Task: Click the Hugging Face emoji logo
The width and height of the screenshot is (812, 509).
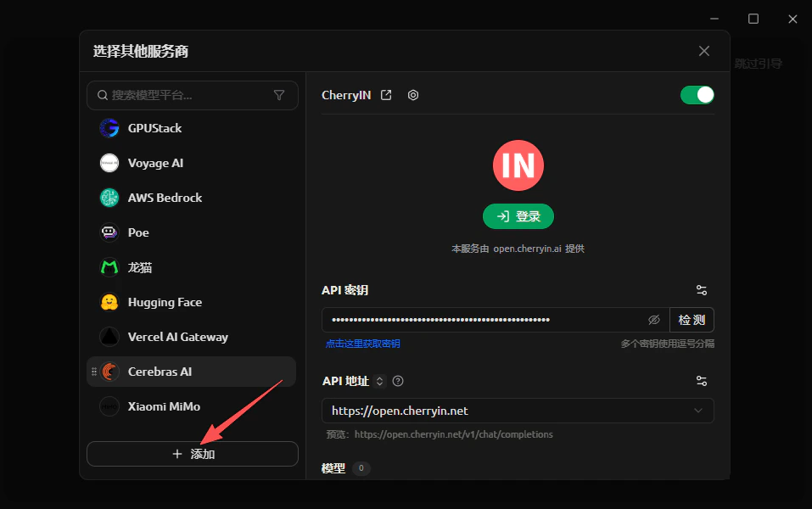Action: click(x=109, y=302)
